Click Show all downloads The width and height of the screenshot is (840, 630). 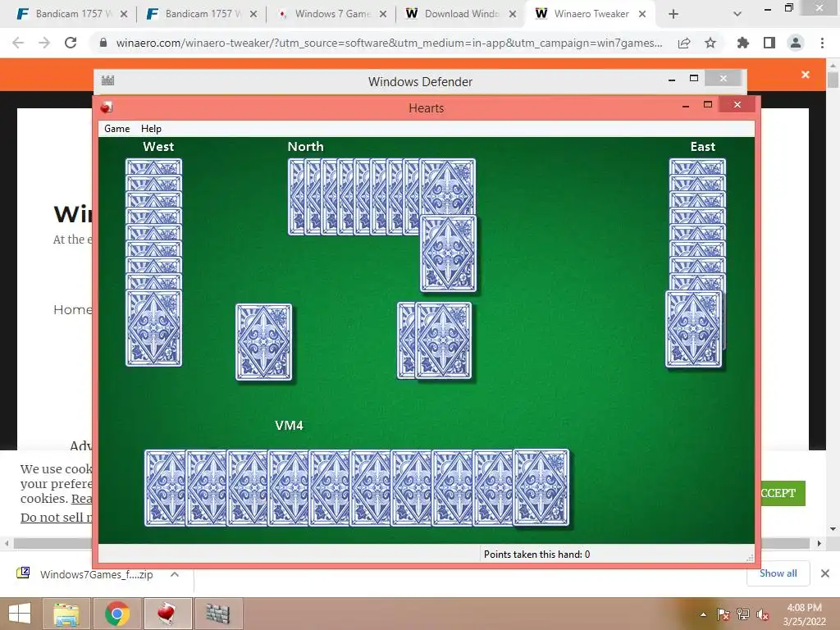tap(778, 573)
